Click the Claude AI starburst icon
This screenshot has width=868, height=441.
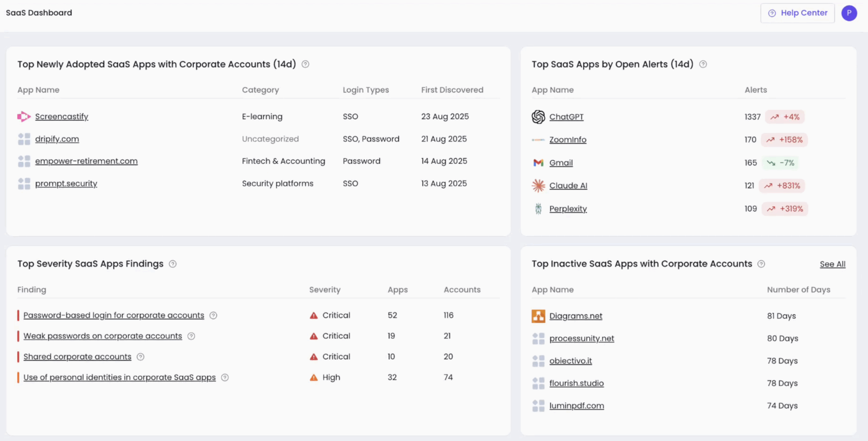538,186
